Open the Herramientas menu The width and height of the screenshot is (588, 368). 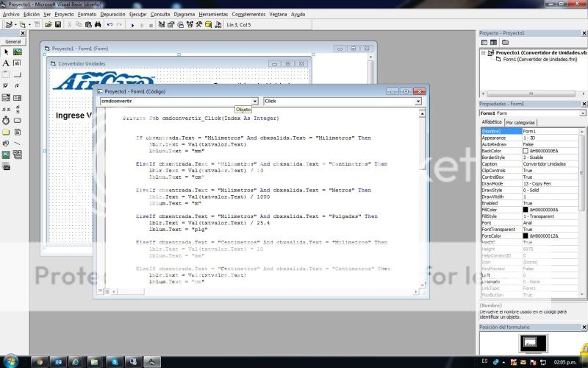click(x=213, y=14)
